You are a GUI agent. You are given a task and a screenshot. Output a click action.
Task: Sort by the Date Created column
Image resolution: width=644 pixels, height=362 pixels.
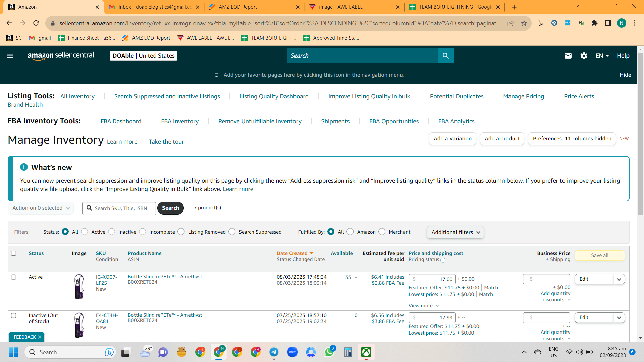coord(295,253)
